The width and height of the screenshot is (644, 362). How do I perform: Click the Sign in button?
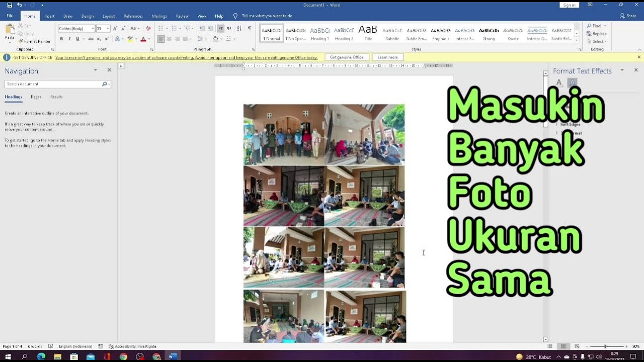569,5
